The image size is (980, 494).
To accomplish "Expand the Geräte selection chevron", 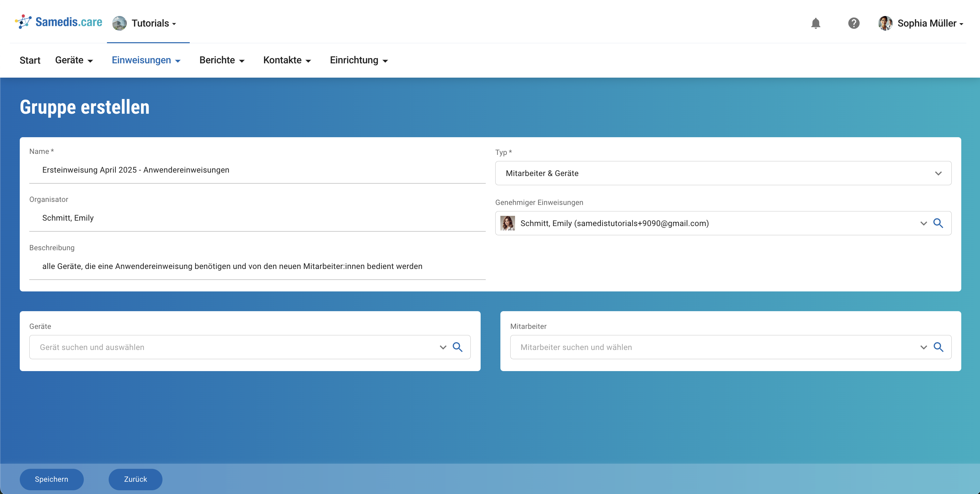I will (x=443, y=347).
